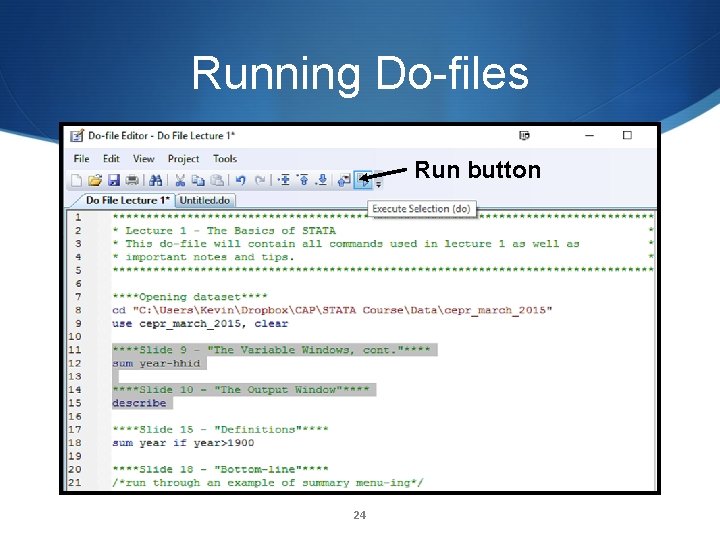Go to previous bookmark icon
This screenshot has height=540, width=720.
point(304,180)
